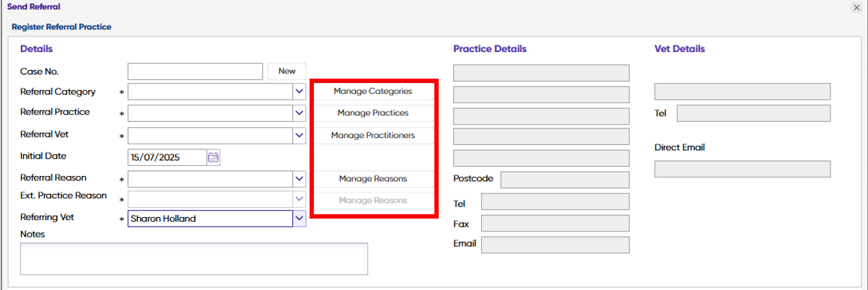
Task: Expand the Referral Category dropdown
Action: click(299, 92)
